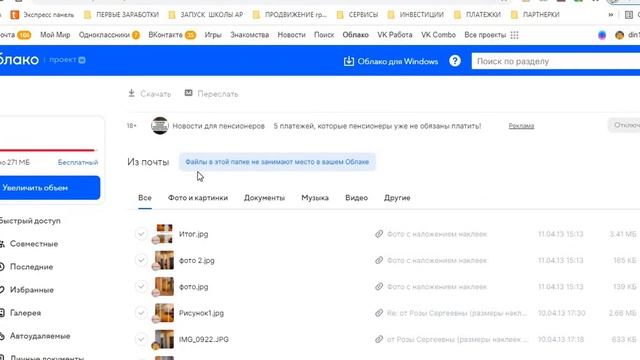Click attachment clip icon for Рисунок1.jpg
This screenshot has height=360, width=640.
pos(379,313)
